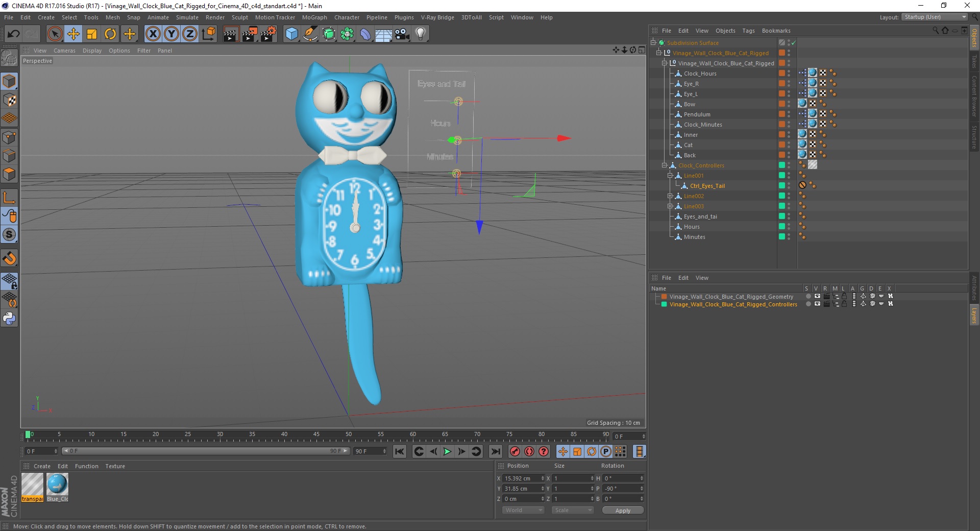Toggle X axis lock

(x=153, y=34)
